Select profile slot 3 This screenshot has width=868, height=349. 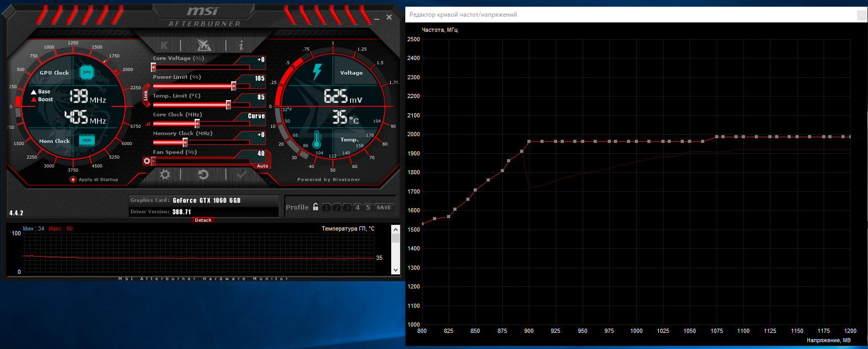point(347,207)
